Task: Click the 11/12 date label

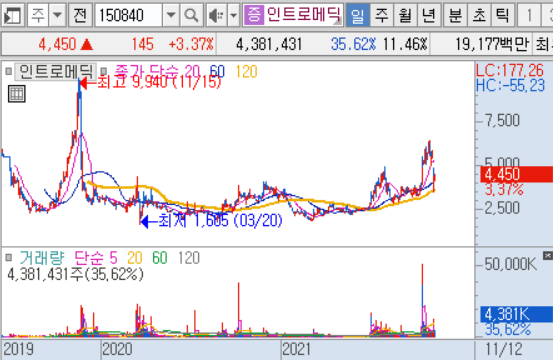Action: (504, 349)
